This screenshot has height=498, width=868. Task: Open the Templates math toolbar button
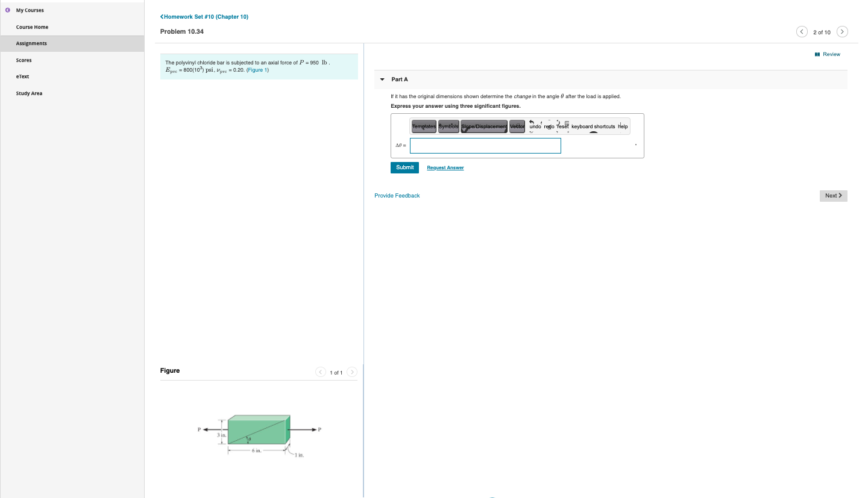click(424, 126)
